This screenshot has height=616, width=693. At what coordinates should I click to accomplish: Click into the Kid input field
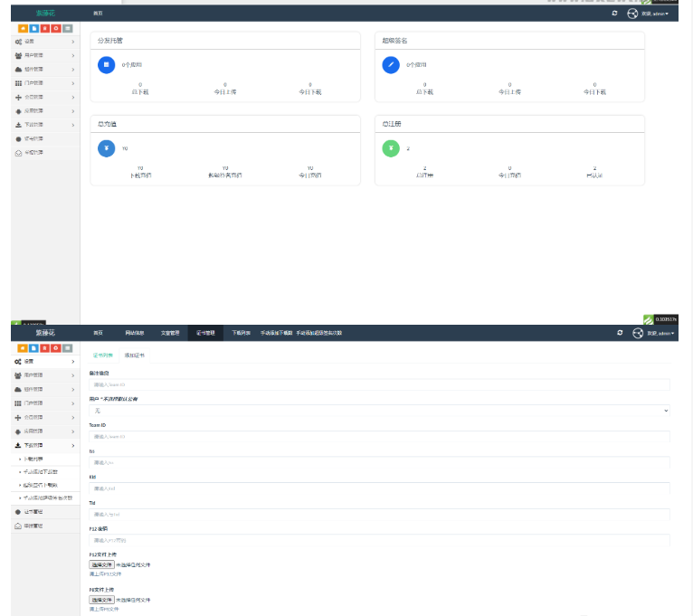tap(379, 488)
